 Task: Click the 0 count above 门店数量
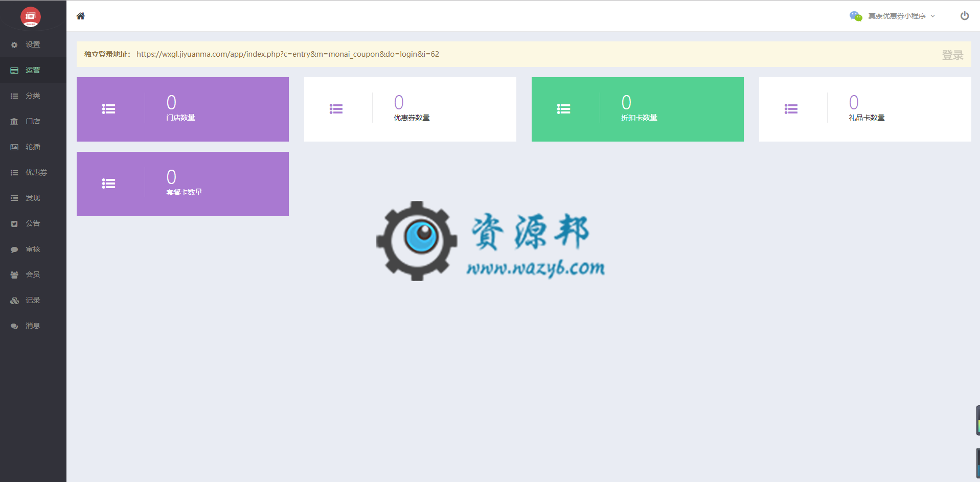coord(171,102)
